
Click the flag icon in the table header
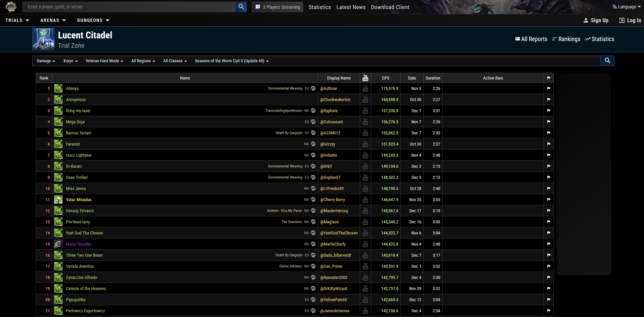pyautogui.click(x=549, y=78)
